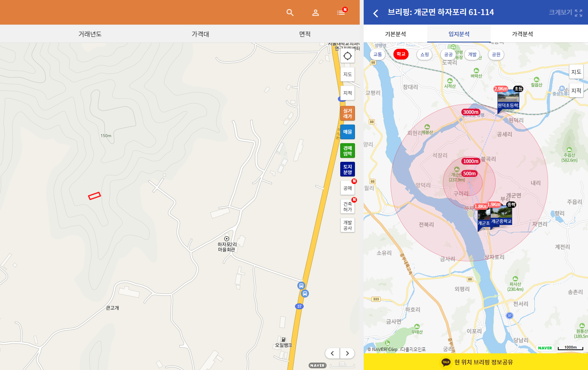Click the 1.9Km distance badge
Viewport: 588px width, 370px height.
pos(494,205)
